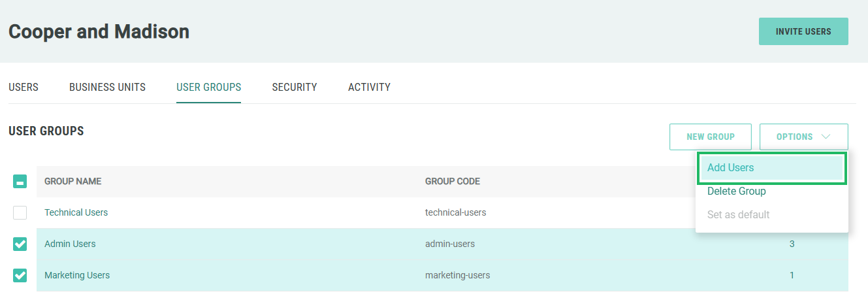Click the GROUP NAME column header

(72, 182)
